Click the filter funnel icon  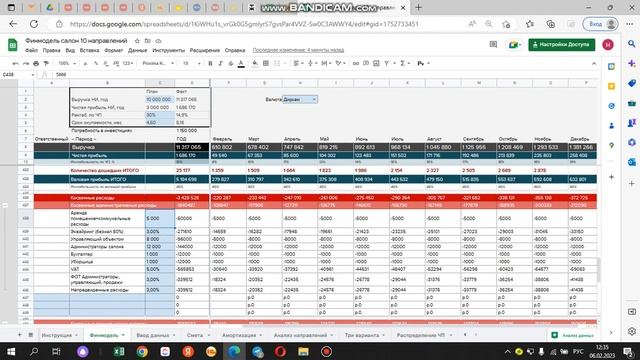pos(387,64)
